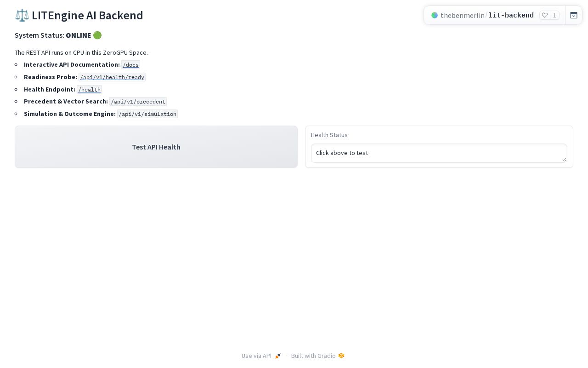Screen dimensions: 588x368
Task: Collapse the Hugging Face space header bar
Action: [574, 15]
